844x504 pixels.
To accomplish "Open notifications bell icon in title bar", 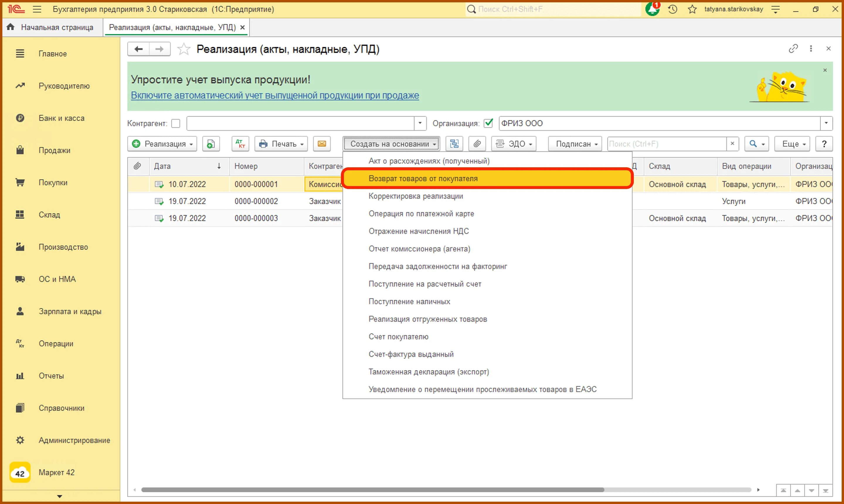I will [652, 9].
